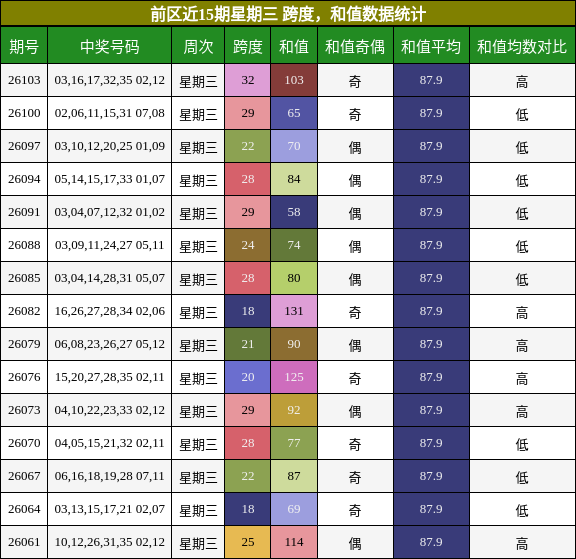
Task: Click the pink span cell 32
Action: point(248,80)
